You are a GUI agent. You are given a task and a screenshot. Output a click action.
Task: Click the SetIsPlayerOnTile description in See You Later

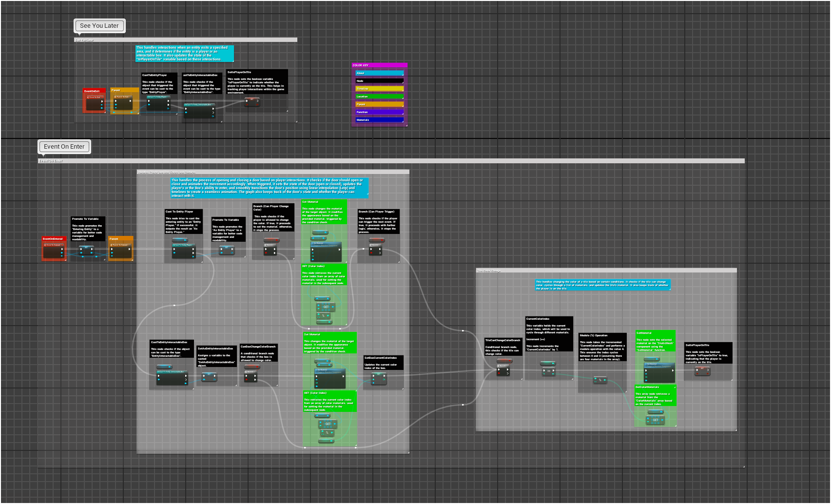click(x=257, y=82)
